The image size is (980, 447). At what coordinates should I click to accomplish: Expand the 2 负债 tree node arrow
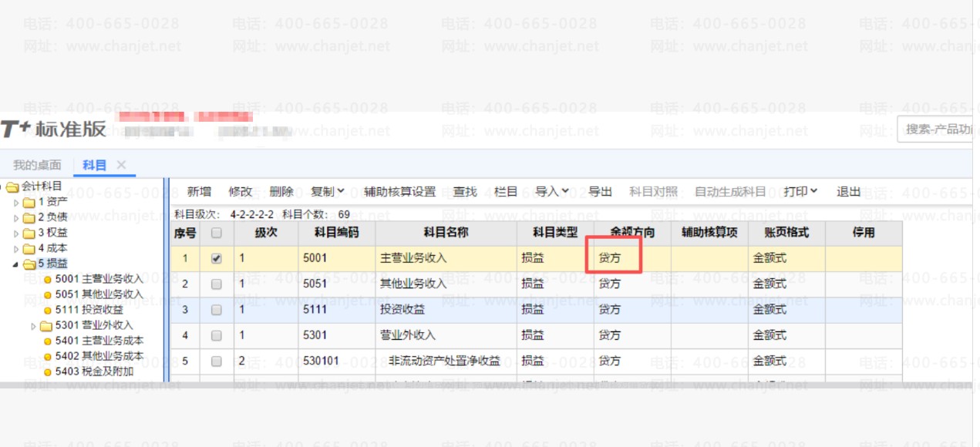[x=16, y=217]
